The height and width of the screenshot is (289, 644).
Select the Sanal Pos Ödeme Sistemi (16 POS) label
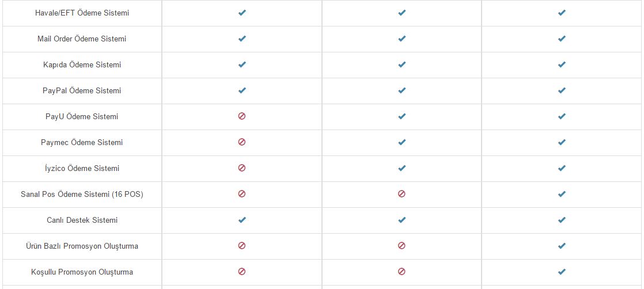pyautogui.click(x=82, y=194)
